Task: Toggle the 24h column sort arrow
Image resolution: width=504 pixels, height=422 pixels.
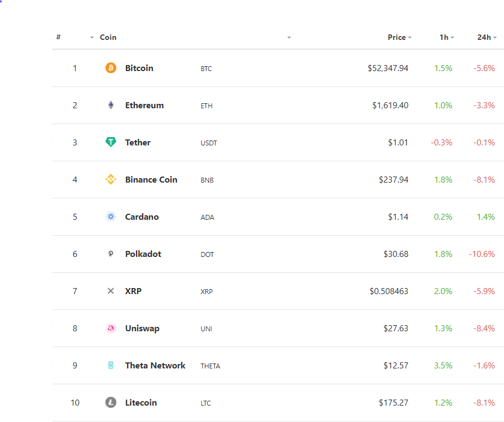Action: point(495,38)
